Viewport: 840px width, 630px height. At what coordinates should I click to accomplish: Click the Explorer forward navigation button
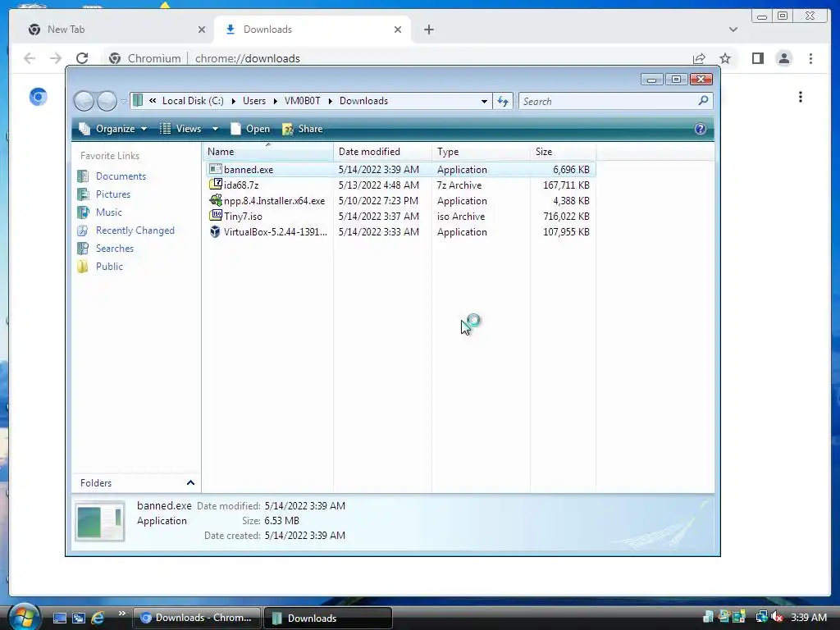tap(107, 101)
